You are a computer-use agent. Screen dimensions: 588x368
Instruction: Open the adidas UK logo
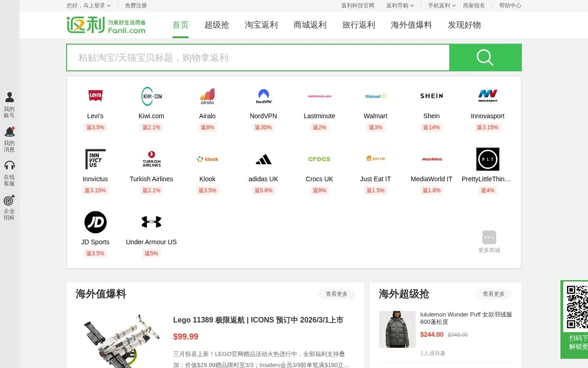click(x=263, y=159)
